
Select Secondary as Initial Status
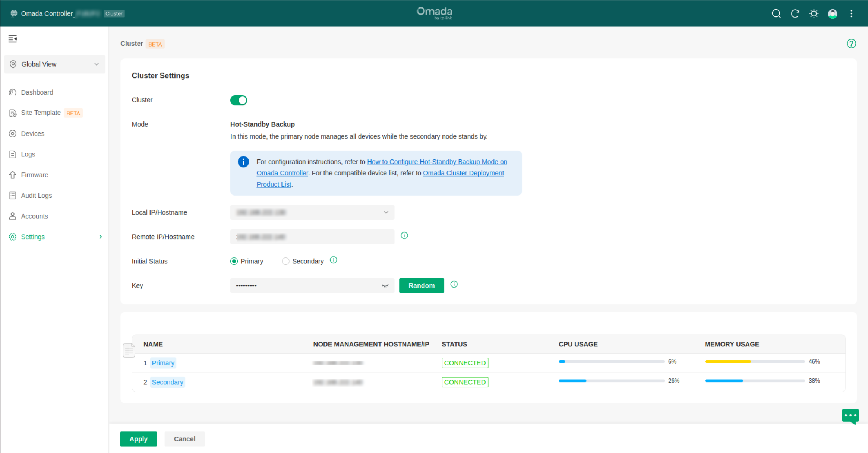[x=303, y=261]
